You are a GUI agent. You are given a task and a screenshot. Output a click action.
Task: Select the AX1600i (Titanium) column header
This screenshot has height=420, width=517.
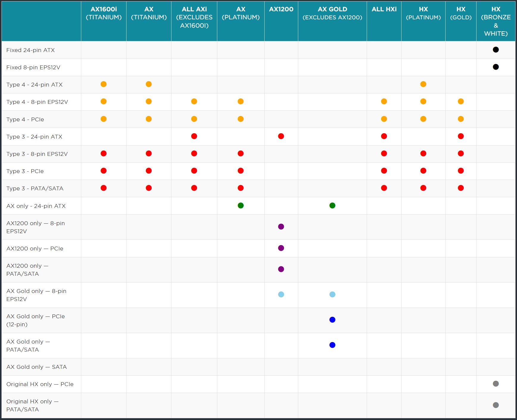[x=104, y=21]
